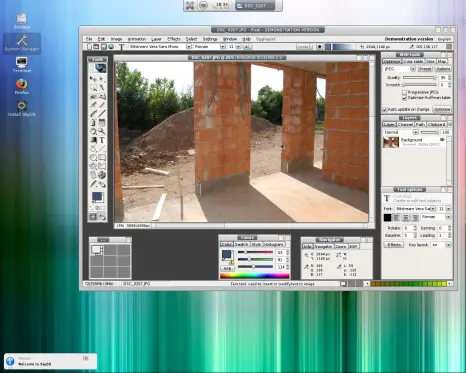Uncheck Optimize Huffman table
The width and height of the screenshot is (466, 373).
404,98
